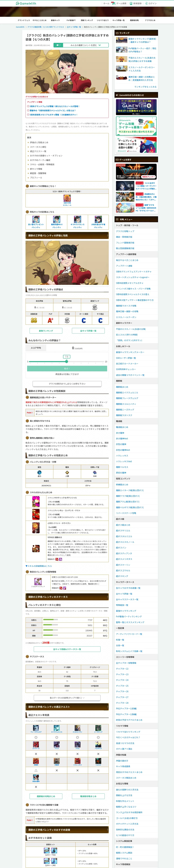Open the スキルの詳細情報はこちら link

pos(39,566)
